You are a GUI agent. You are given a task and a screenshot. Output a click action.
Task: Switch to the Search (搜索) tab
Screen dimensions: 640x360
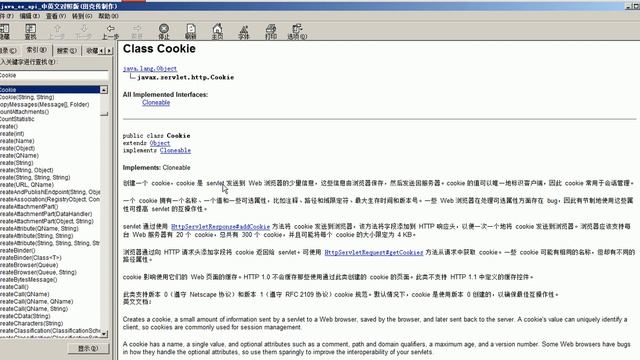coord(67,51)
